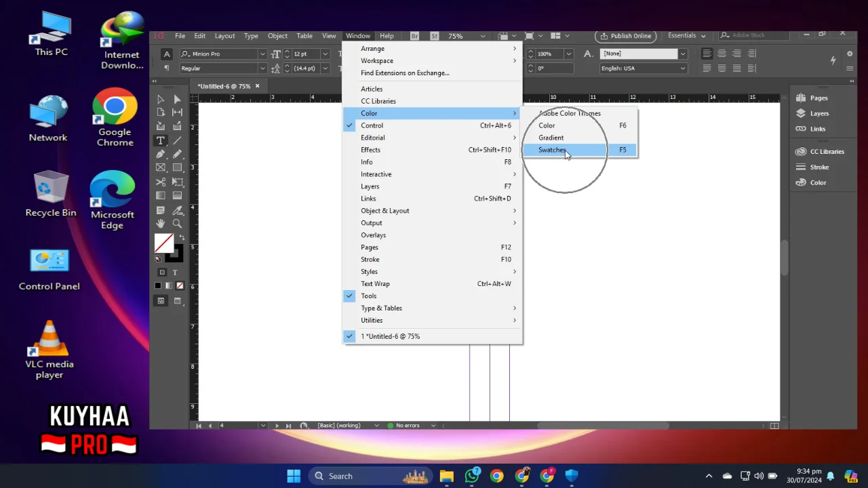Activate the Zoom tool magnifier
Viewport: 868px width, 488px height.
pyautogui.click(x=177, y=223)
